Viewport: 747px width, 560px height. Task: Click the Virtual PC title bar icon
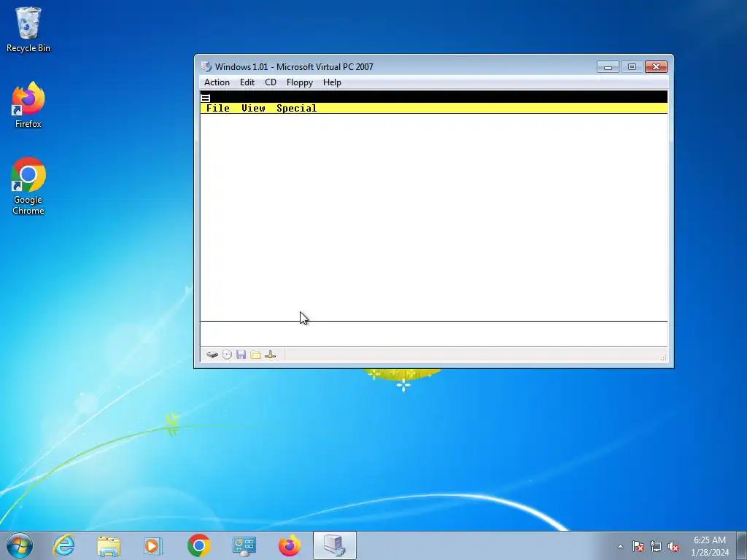click(206, 66)
